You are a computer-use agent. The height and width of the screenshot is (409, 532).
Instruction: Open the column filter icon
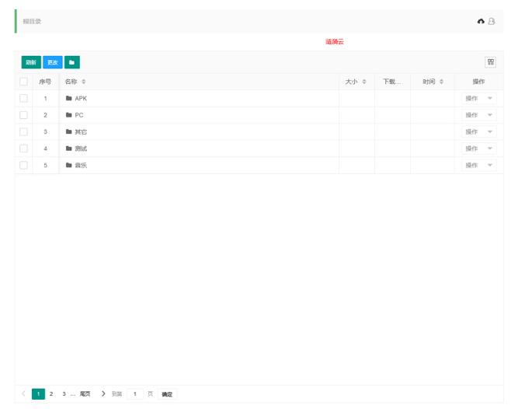(x=490, y=62)
